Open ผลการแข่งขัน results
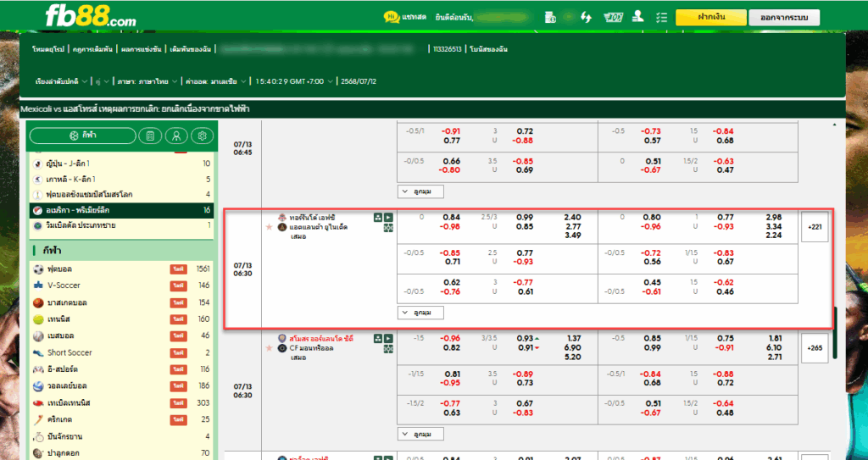The height and width of the screenshot is (460, 868). (141, 49)
